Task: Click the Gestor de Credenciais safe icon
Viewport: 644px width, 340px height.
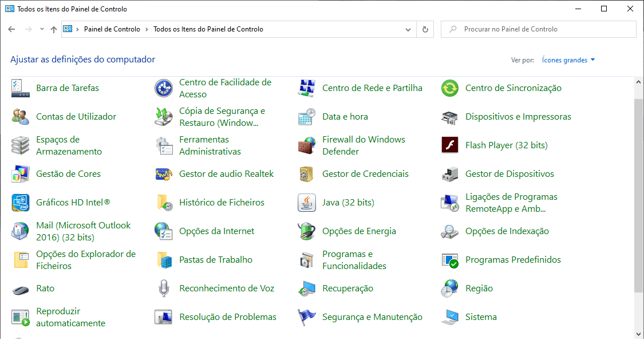Action: [x=306, y=174]
